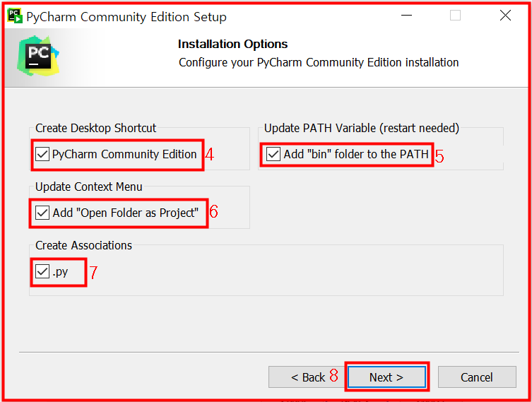Click the "PyCharm Community Edition Setup" window title
The height and width of the screenshot is (402, 532).
pyautogui.click(x=126, y=17)
